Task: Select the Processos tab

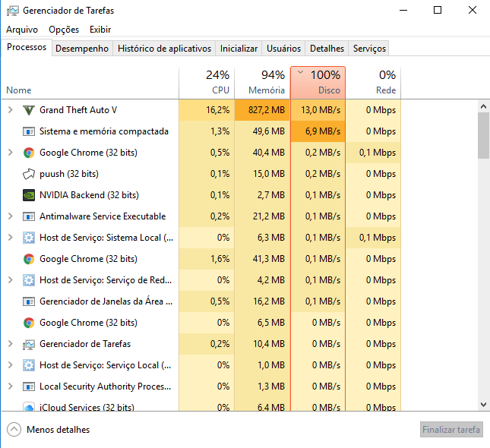Action: (x=27, y=47)
